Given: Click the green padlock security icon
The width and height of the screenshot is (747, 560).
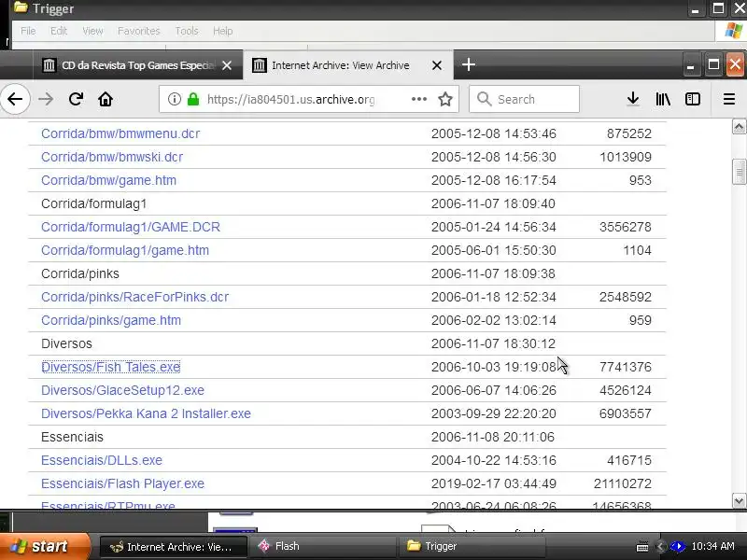Looking at the screenshot, I should pos(193,99).
